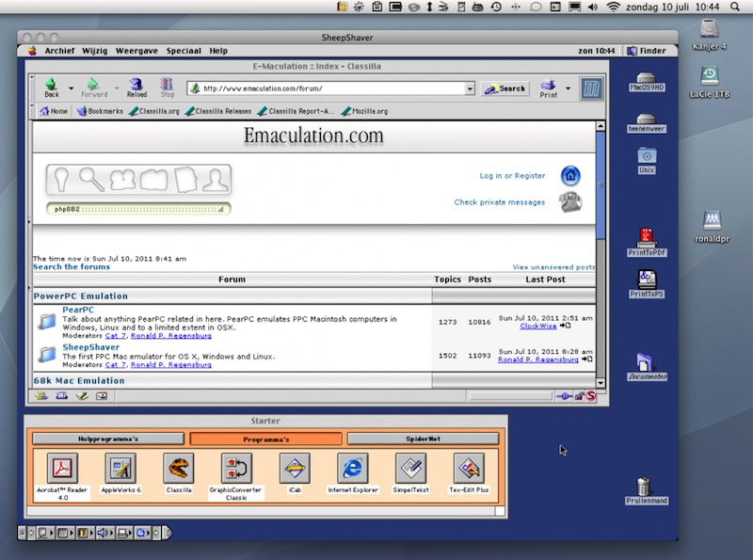Image resolution: width=753 pixels, height=560 pixels.
Task: Collapse the Control Strip end tab
Action: tap(168, 533)
